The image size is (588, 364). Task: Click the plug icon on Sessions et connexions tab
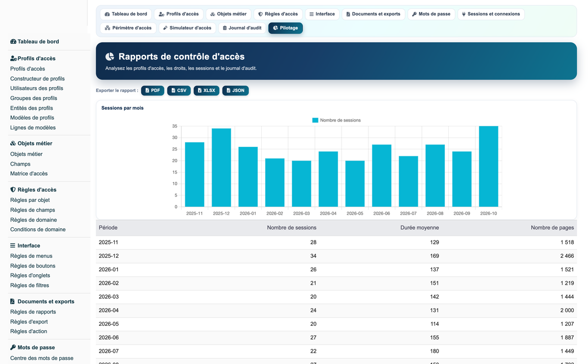[x=464, y=14]
